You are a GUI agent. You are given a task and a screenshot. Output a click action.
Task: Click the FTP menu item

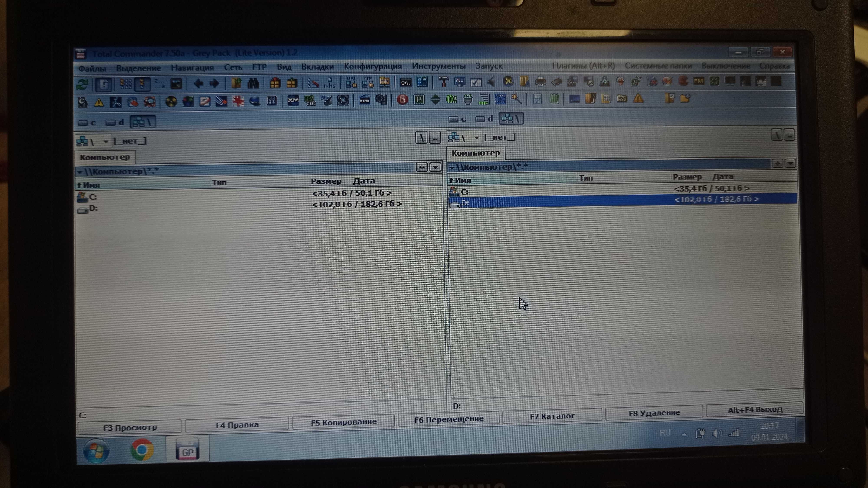[258, 66]
